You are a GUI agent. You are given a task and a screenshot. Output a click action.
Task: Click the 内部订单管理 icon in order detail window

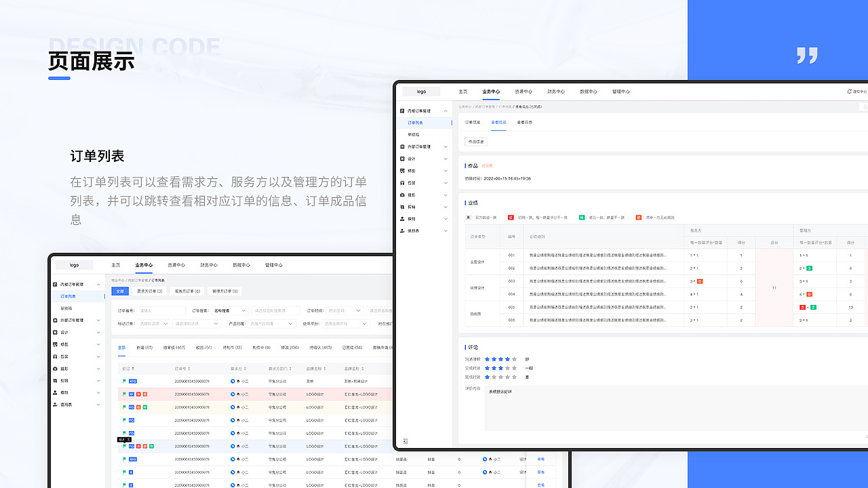[x=402, y=110]
